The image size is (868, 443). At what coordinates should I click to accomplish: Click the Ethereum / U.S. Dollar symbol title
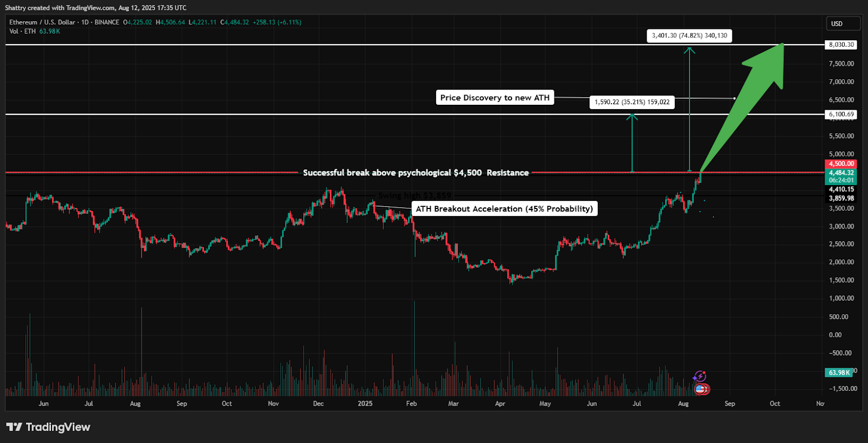coord(42,22)
